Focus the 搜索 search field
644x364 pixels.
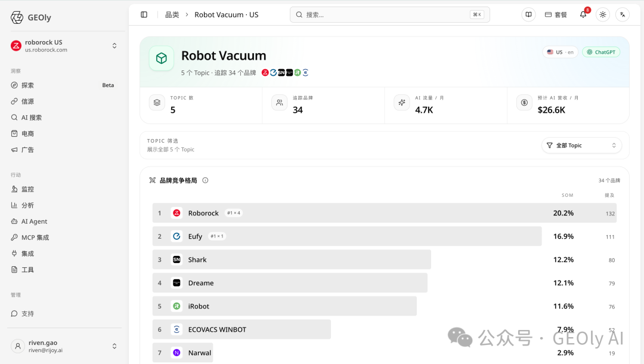tap(389, 15)
